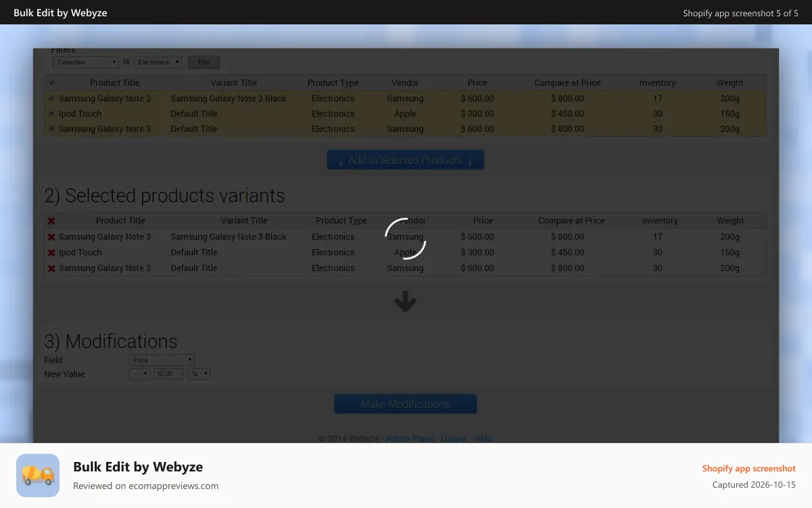Click Samsung Galaxy Note 3 Black variant in top table
Screen dimensions: 812x508
229,98
